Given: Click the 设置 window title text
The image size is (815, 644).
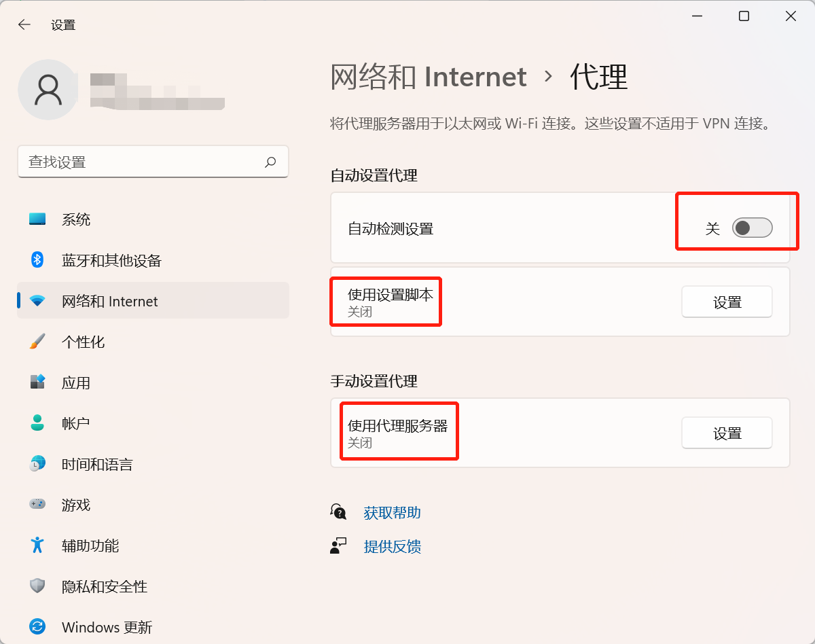Looking at the screenshot, I should tap(63, 25).
